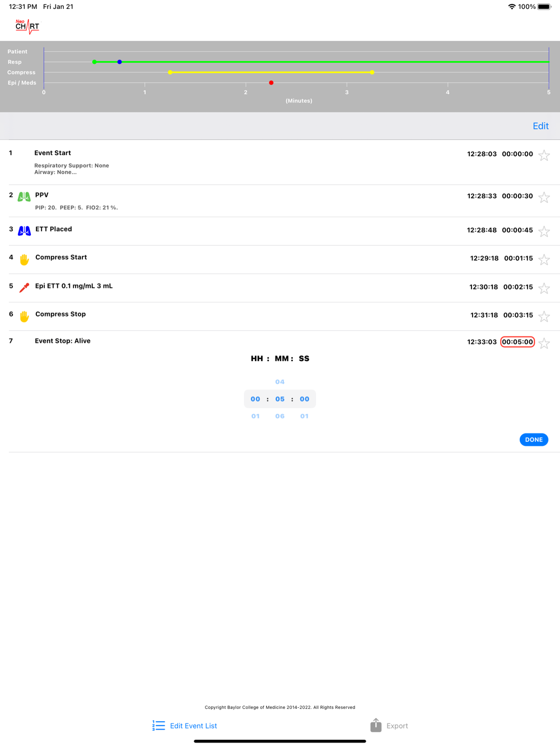Click the Edit button
The height and width of the screenshot is (747, 560).
pos(540,126)
